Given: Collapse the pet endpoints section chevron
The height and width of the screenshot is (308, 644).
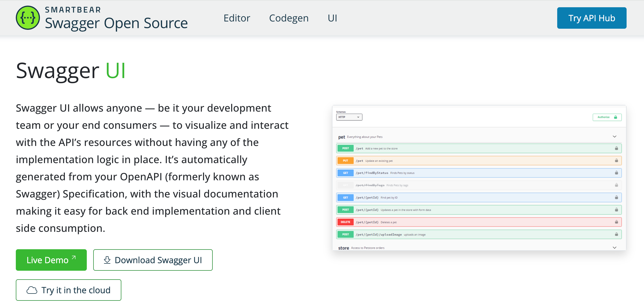Looking at the screenshot, I should click(x=614, y=137).
